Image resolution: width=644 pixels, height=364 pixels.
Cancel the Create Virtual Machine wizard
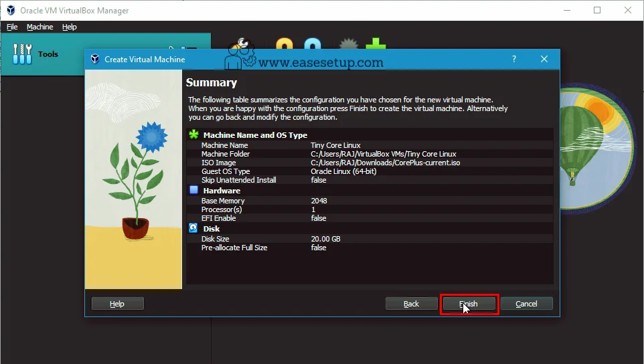[x=527, y=304]
